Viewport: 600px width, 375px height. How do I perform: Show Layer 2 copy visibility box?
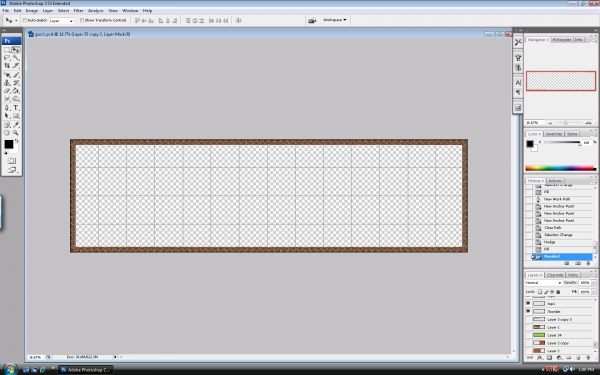pos(528,343)
